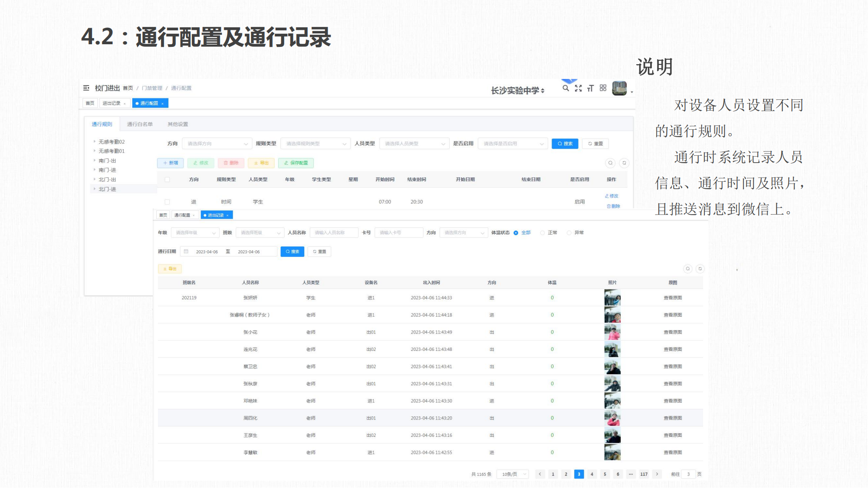Click the 导出 button in rules toolbar
The height and width of the screenshot is (488, 868).
[261, 163]
